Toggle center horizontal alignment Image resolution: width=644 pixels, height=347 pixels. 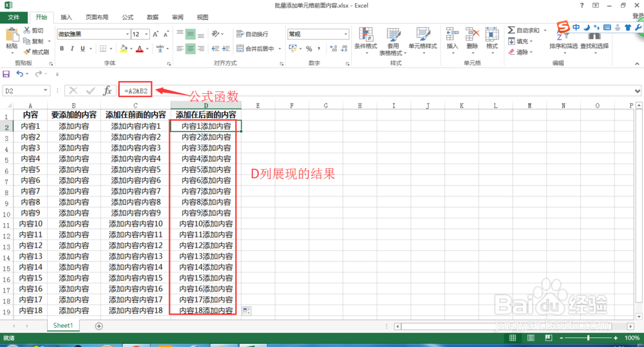click(190, 48)
